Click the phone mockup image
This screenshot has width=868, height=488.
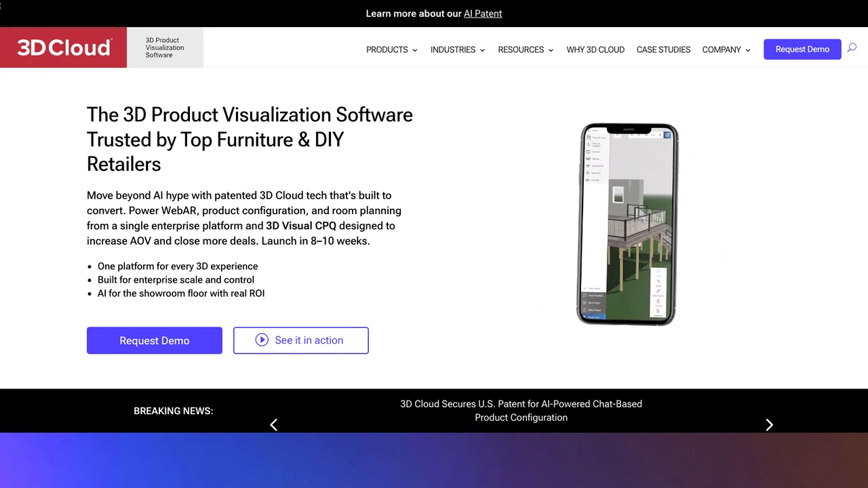coord(627,224)
